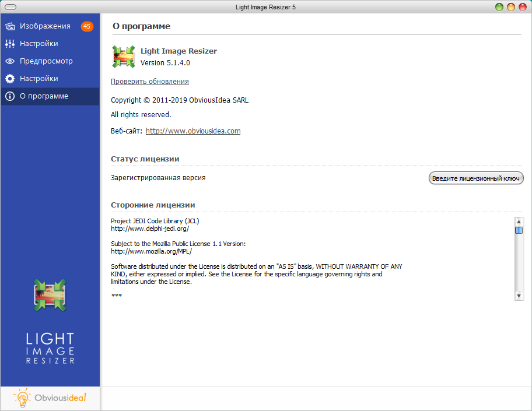Click the orange window button in title bar

pos(510,7)
